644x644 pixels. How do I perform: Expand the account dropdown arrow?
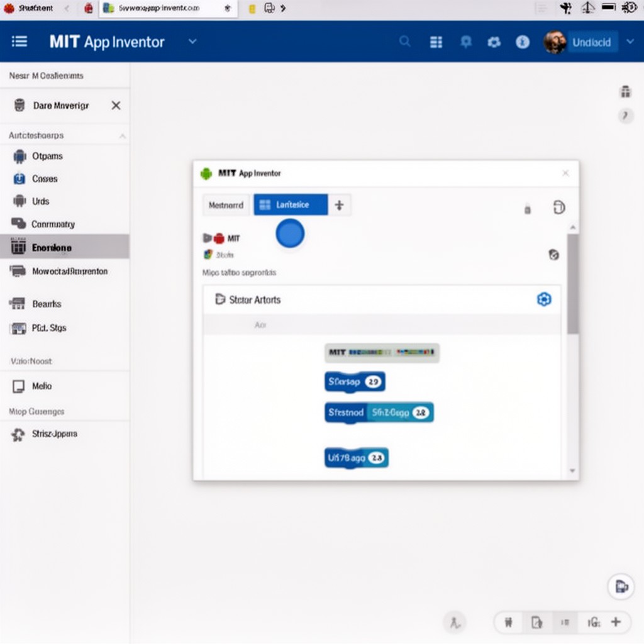(x=630, y=42)
